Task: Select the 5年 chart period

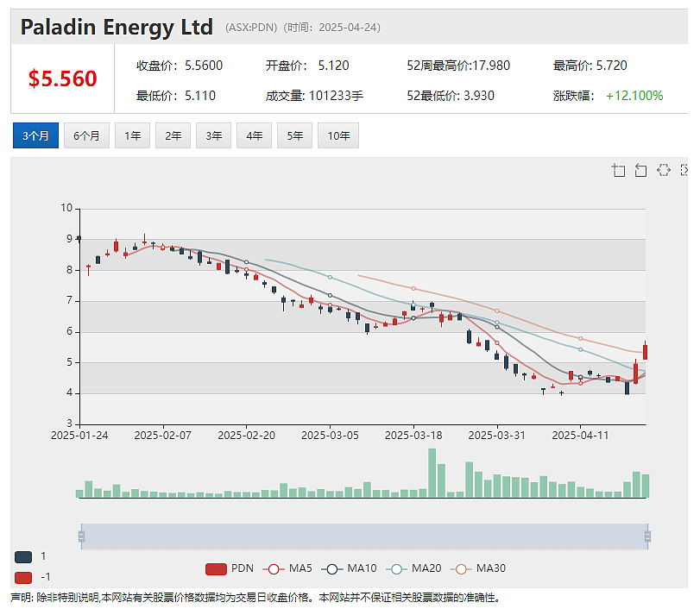Action: click(295, 135)
